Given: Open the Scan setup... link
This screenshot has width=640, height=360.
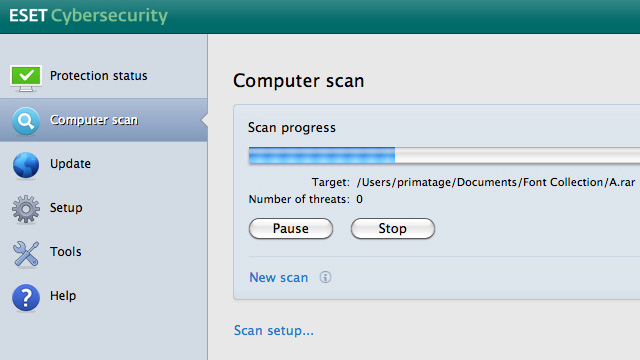Looking at the screenshot, I should [x=274, y=330].
